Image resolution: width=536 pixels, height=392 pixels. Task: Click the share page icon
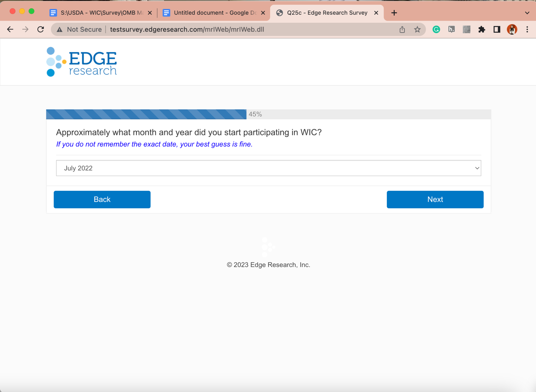point(402,29)
